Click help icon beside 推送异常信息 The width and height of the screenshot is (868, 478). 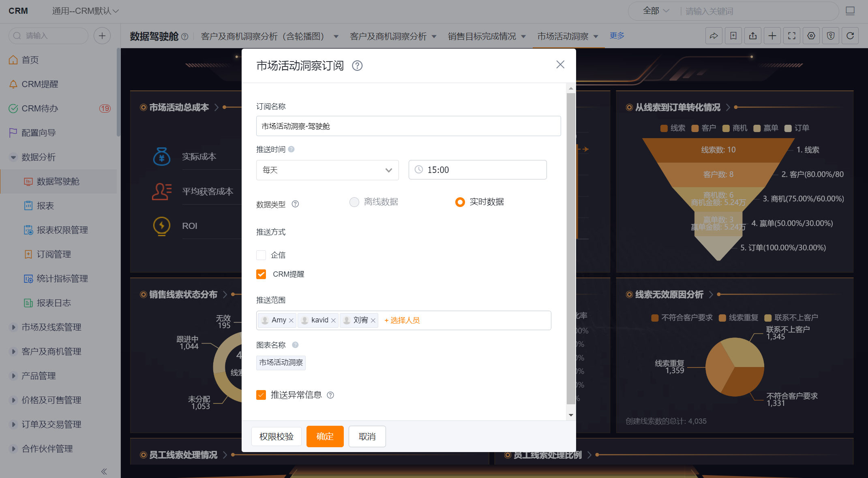[330, 395]
